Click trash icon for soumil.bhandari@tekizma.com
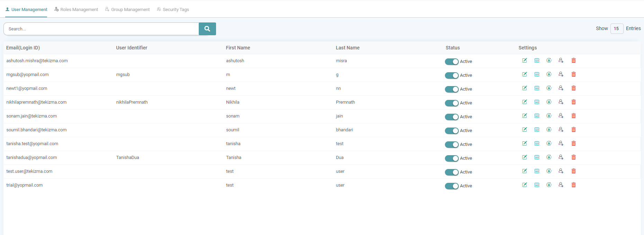Image resolution: width=644 pixels, height=235 pixels. 573,130
